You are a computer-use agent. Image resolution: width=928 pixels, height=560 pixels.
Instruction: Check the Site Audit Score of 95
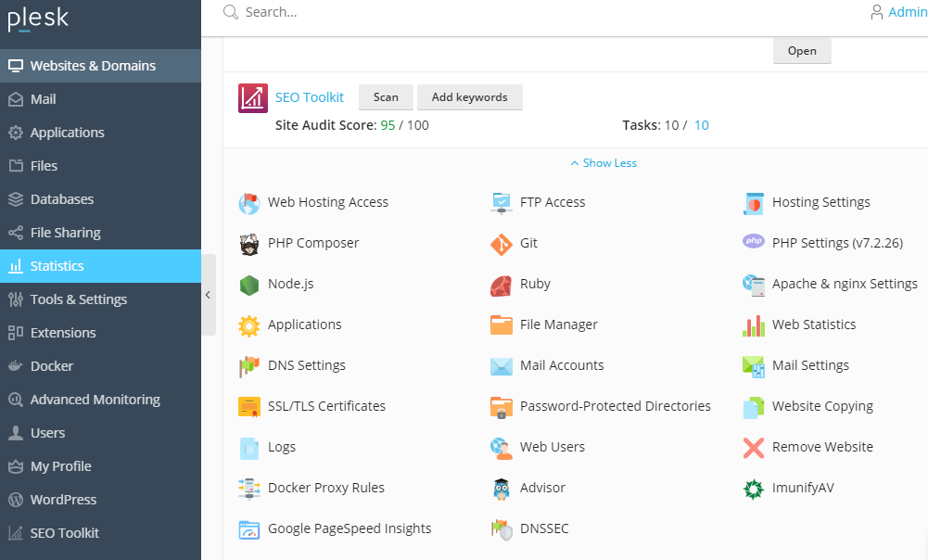pyautogui.click(x=388, y=124)
